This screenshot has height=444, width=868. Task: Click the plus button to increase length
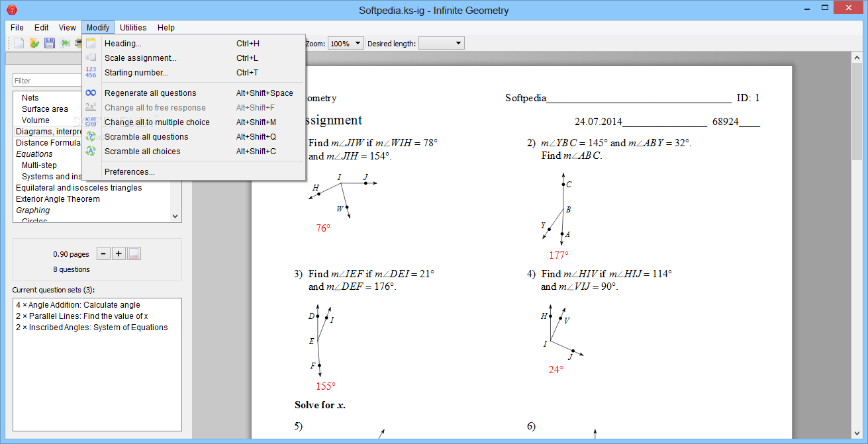(119, 253)
